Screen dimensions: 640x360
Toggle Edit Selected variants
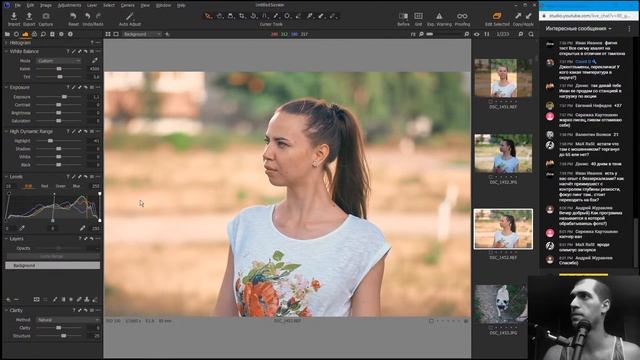(497, 16)
